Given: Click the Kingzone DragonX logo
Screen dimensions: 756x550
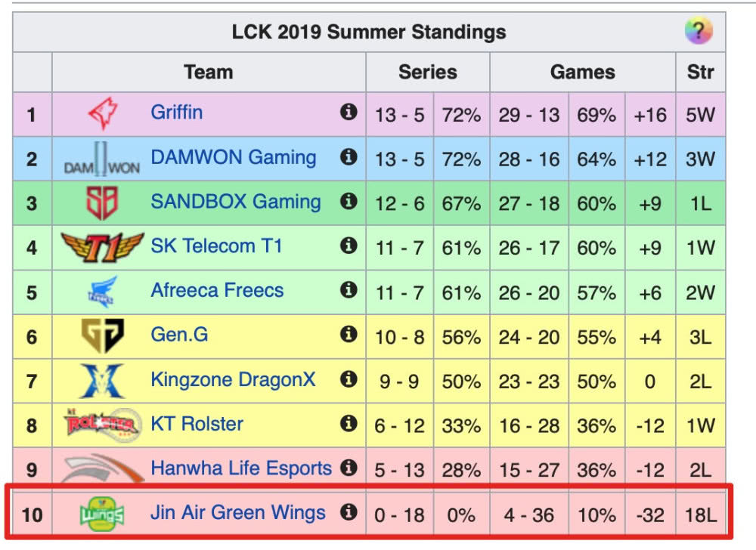Looking at the screenshot, I should pos(102,380).
